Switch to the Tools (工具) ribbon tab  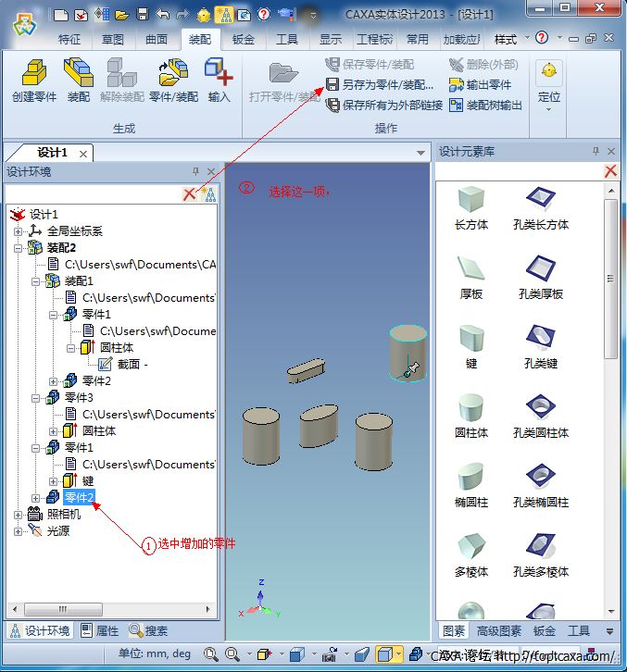287,40
